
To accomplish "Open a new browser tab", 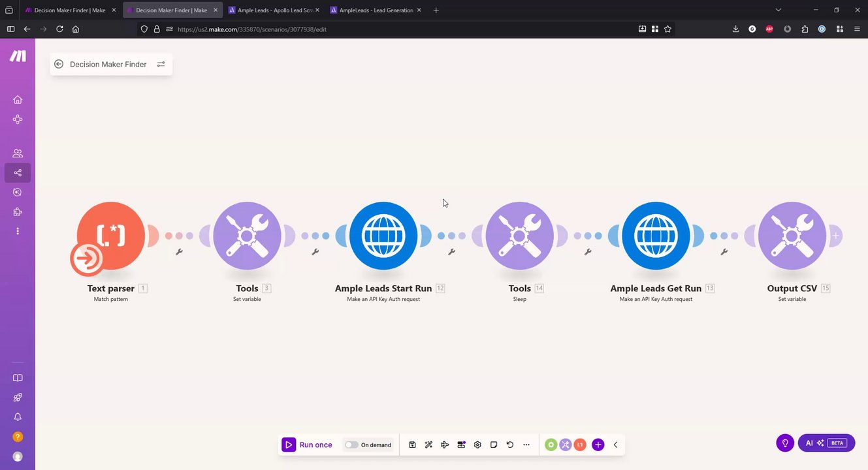I will click(436, 10).
